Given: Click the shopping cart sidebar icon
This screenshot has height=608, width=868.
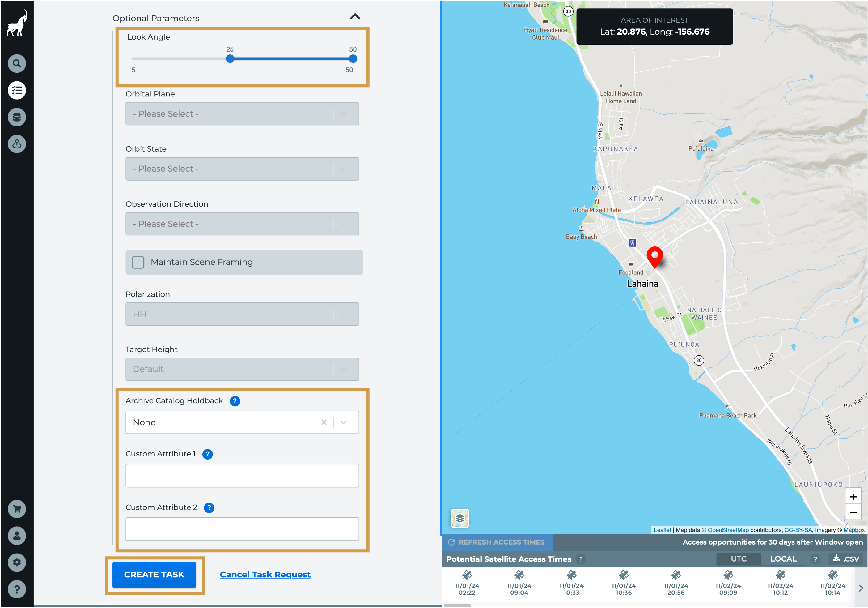Looking at the screenshot, I should [17, 509].
